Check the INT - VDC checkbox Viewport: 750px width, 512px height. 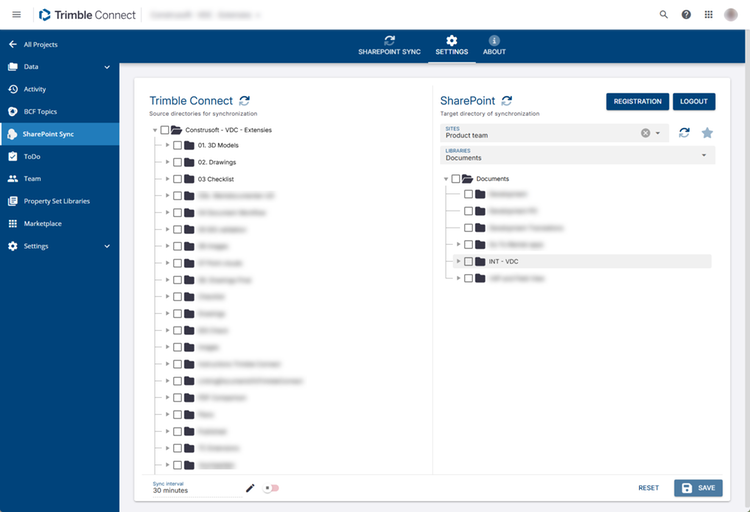point(468,261)
